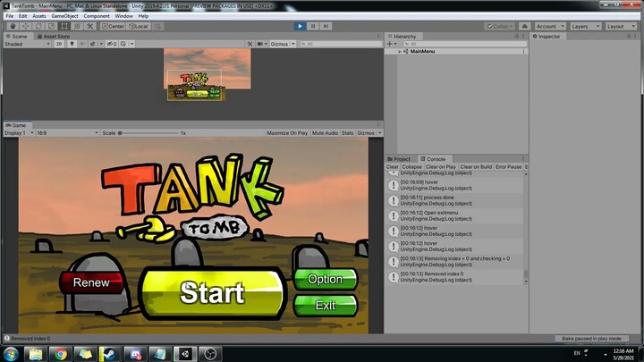This screenshot has width=644, height=362.
Task: Click the Pause button in toolbar
Action: (313, 26)
